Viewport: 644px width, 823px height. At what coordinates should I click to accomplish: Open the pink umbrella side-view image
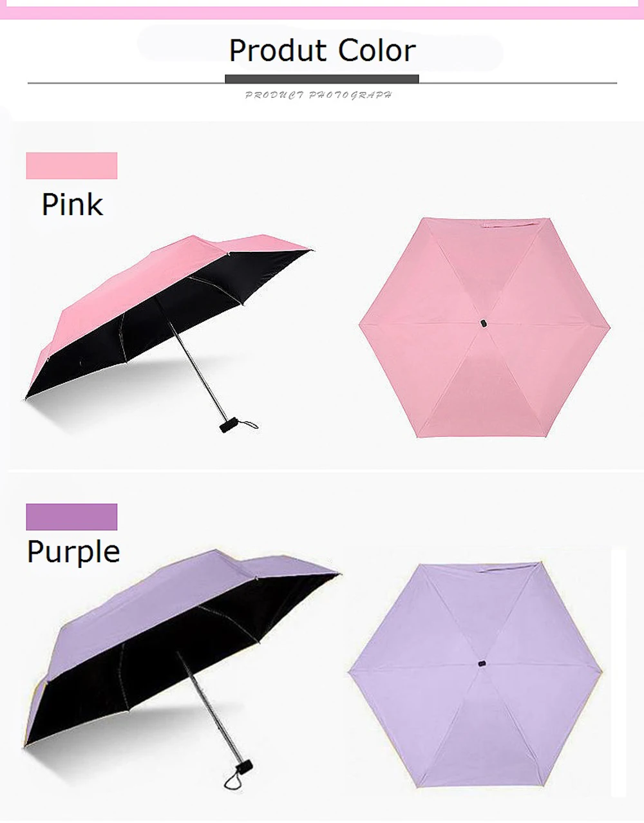coord(169,333)
